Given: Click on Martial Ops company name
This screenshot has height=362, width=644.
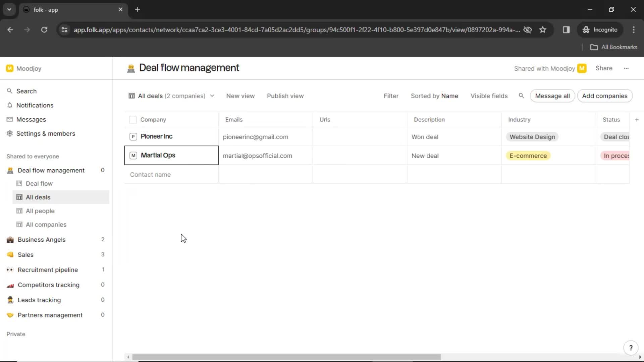Looking at the screenshot, I should pos(158,155).
